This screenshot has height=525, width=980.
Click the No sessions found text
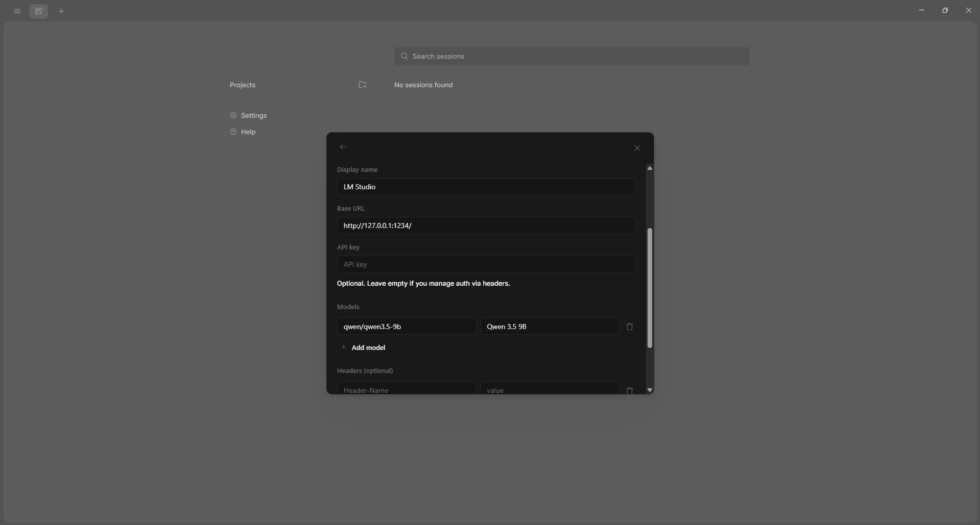[x=423, y=85]
